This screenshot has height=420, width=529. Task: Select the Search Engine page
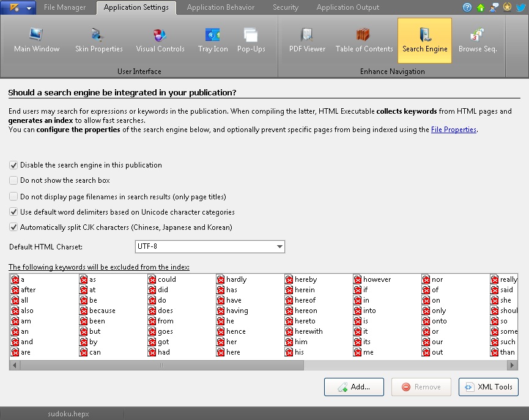424,40
